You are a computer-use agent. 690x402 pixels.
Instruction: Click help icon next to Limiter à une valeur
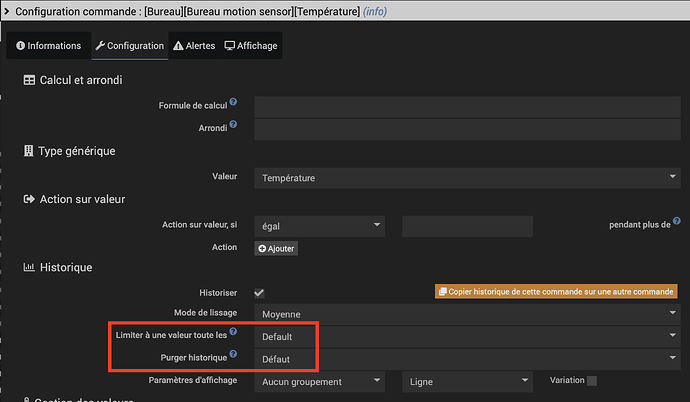233,332
